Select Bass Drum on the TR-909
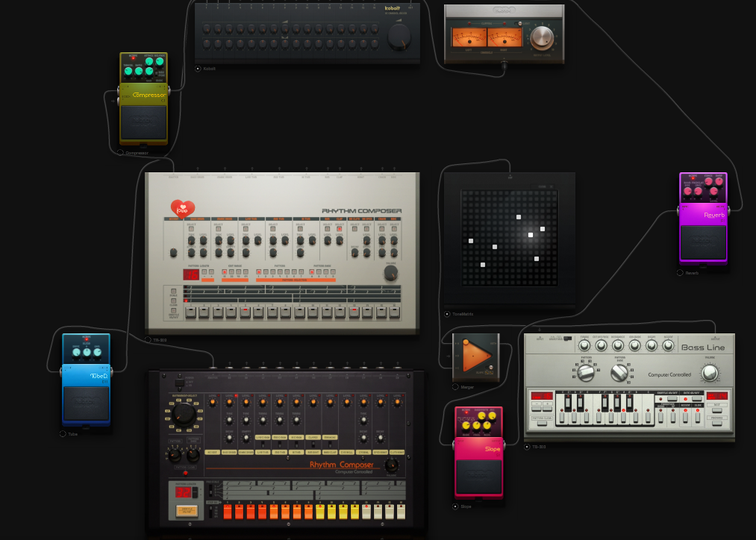 [191, 229]
